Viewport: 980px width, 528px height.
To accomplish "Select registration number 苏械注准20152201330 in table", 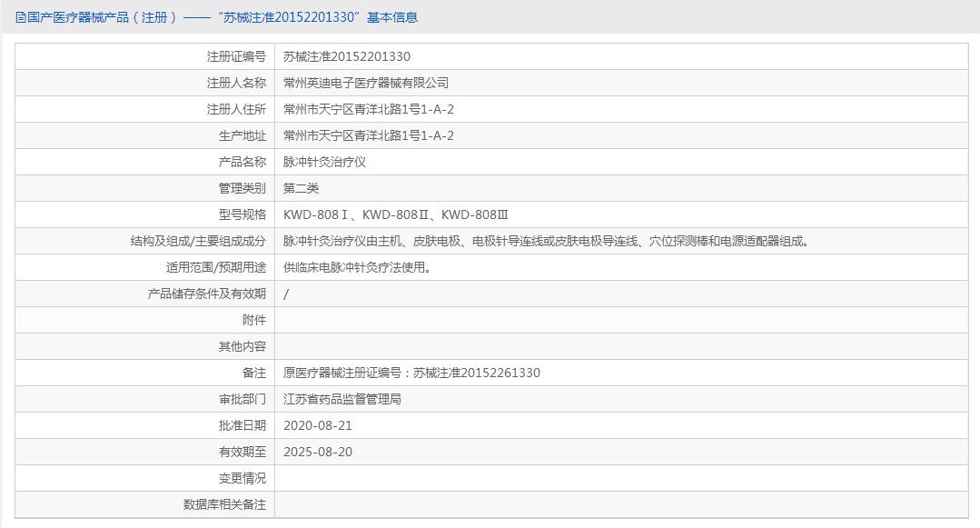I will click(347, 57).
